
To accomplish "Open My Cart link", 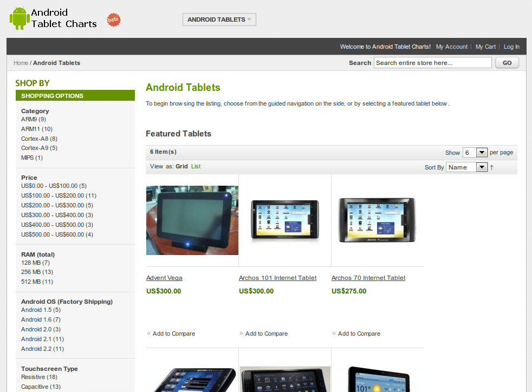I will tap(485, 47).
